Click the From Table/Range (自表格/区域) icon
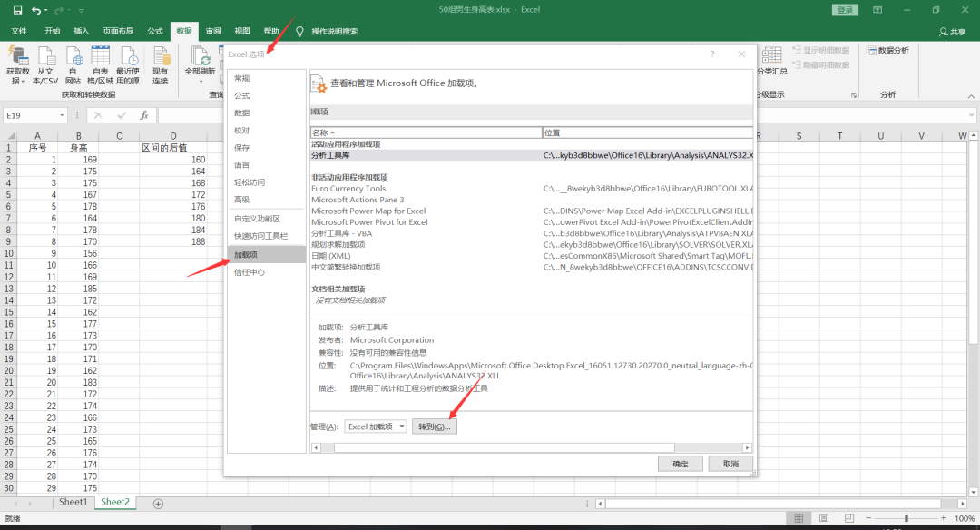The height and width of the screenshot is (530, 980). tap(100, 65)
